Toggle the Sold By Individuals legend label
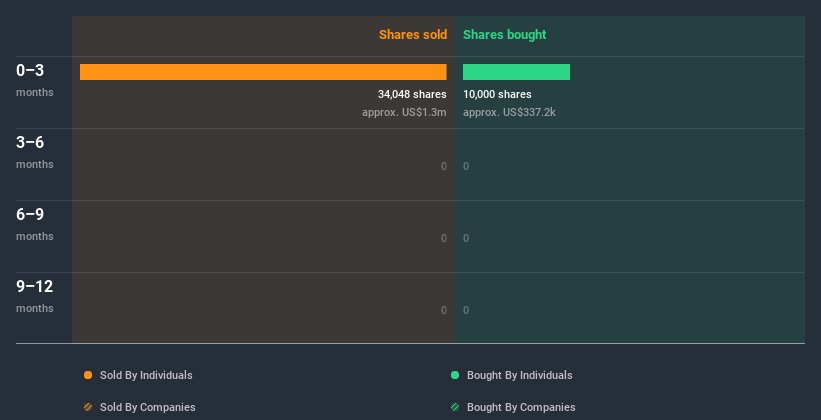This screenshot has width=821, height=420. click(x=146, y=375)
